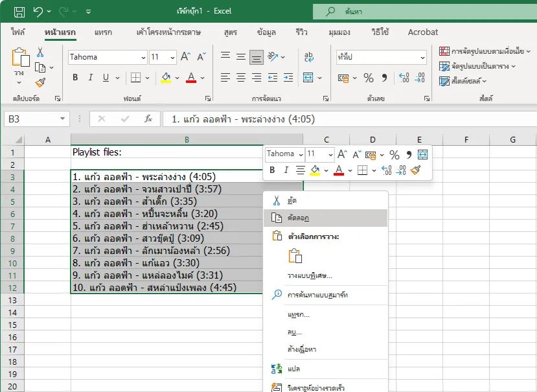Click the Wrap Text icon
The image size is (537, 392).
pos(308,56)
